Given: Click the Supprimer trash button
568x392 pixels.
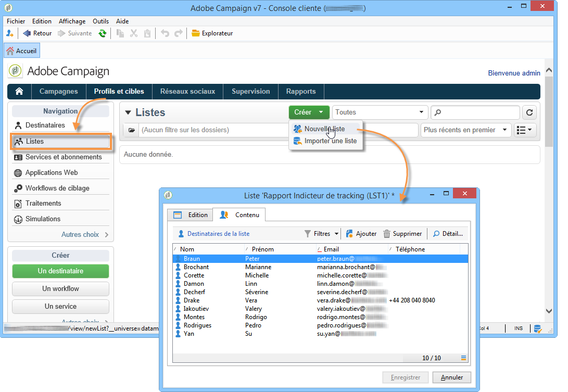Looking at the screenshot, I should [x=402, y=234].
